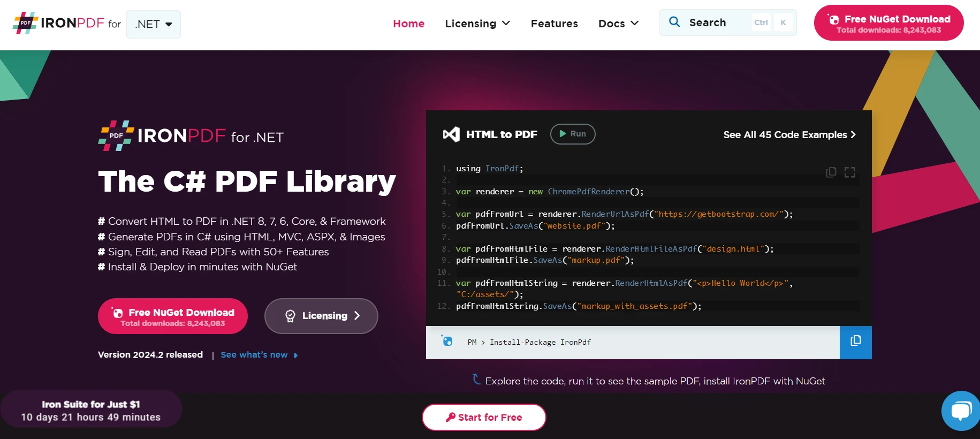Click 'Sign, Edit, and Read PDFs' line
Viewport: 980px width, 439px height.
pyautogui.click(x=213, y=252)
